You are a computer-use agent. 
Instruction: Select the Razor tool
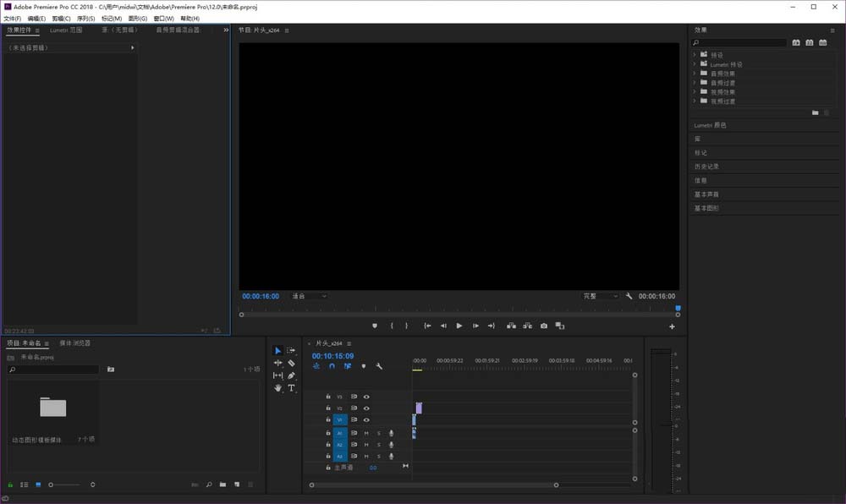291,363
